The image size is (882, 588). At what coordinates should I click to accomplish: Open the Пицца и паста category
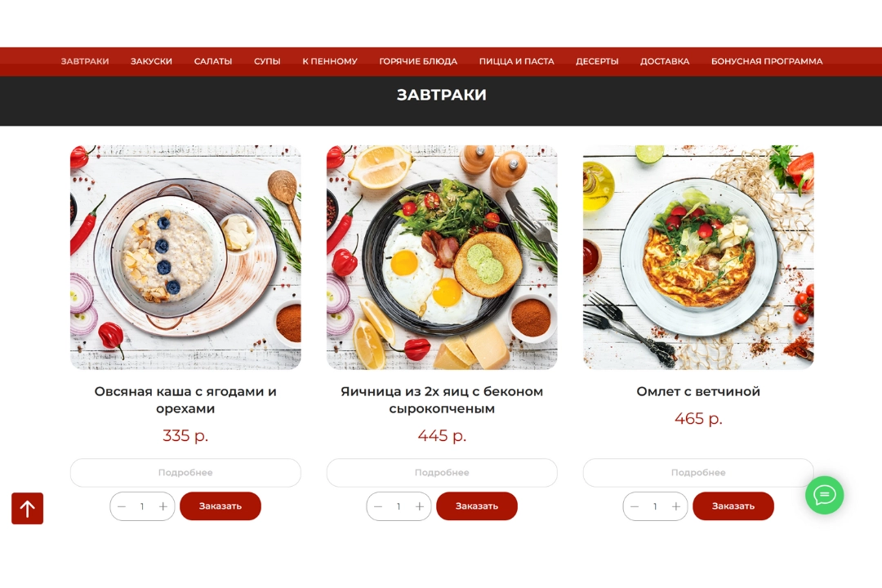click(516, 61)
